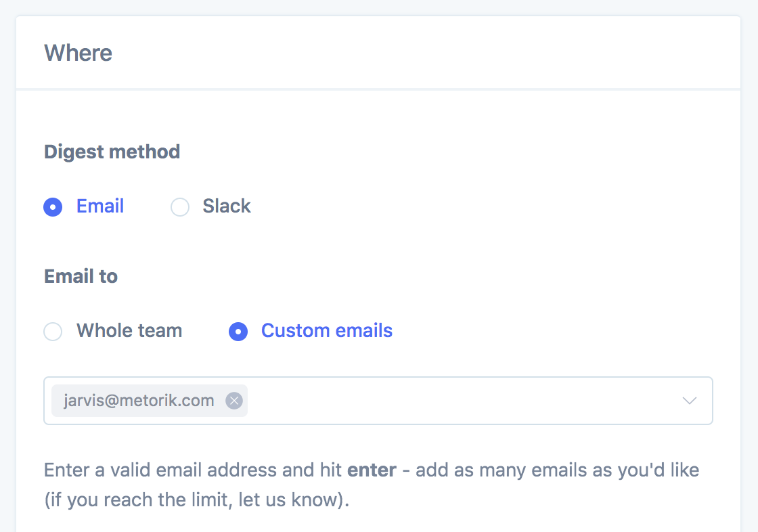Pick the Custom emails radio circle

pyautogui.click(x=238, y=331)
